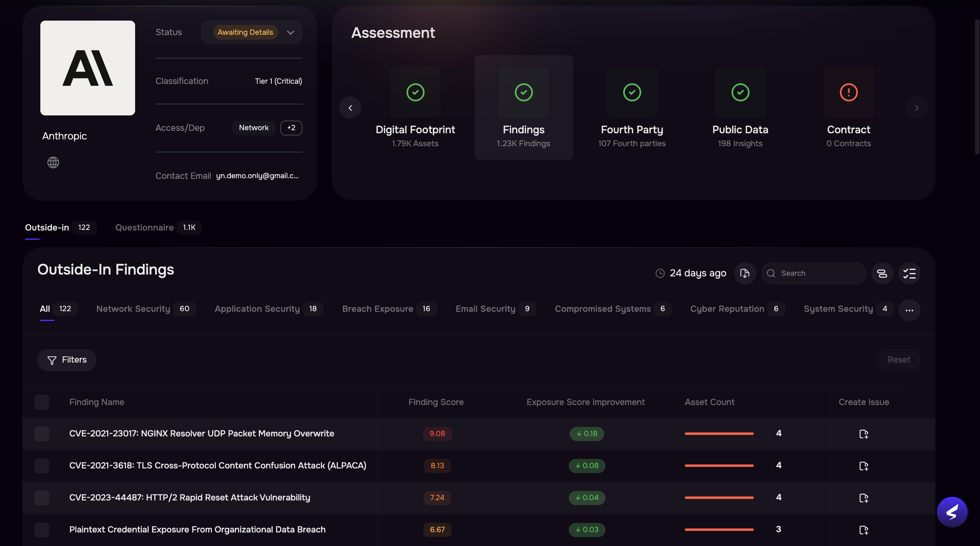980x546 pixels.
Task: Open the globe website icon under Anthropic
Action: click(53, 163)
